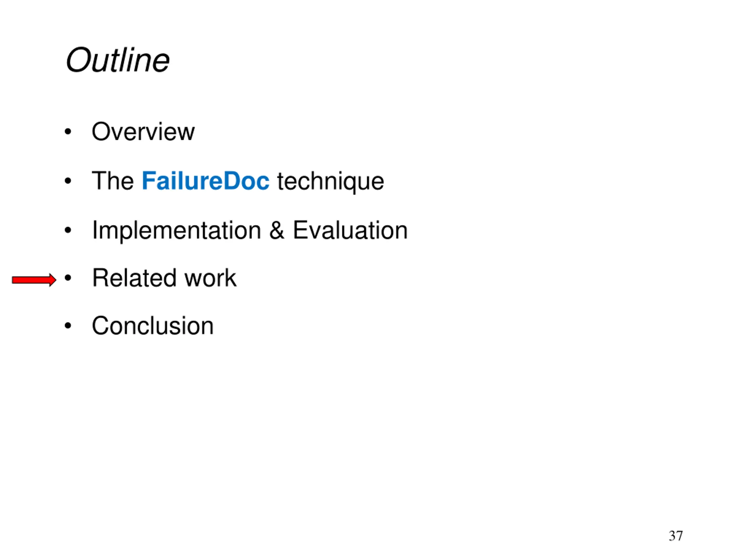Image resolution: width=747 pixels, height=560 pixels.
Task: Click the arrowhead tip of the red arrow
Action: pyautogui.click(x=53, y=280)
